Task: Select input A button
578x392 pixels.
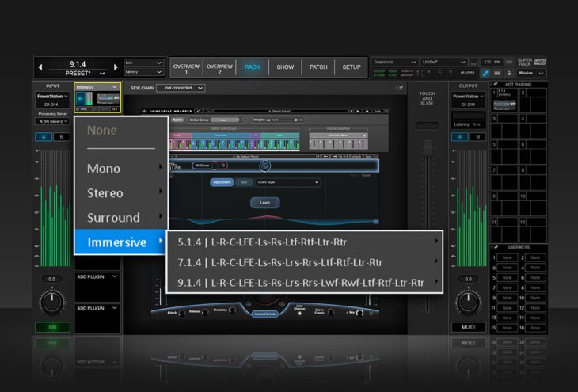Action: pos(44,137)
